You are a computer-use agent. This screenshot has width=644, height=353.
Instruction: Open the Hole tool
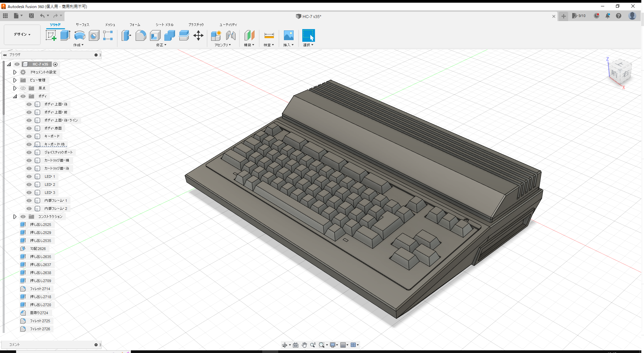click(94, 35)
